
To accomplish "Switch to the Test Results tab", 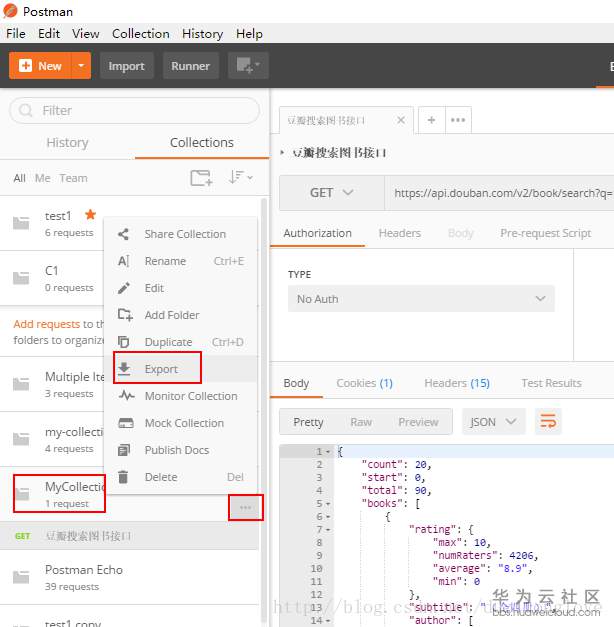I will click(x=551, y=383).
